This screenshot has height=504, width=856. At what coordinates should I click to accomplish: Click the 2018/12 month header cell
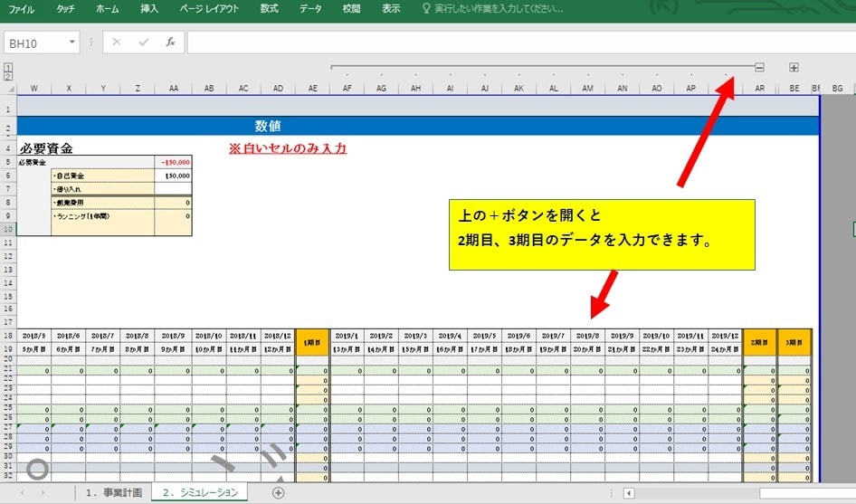(277, 336)
